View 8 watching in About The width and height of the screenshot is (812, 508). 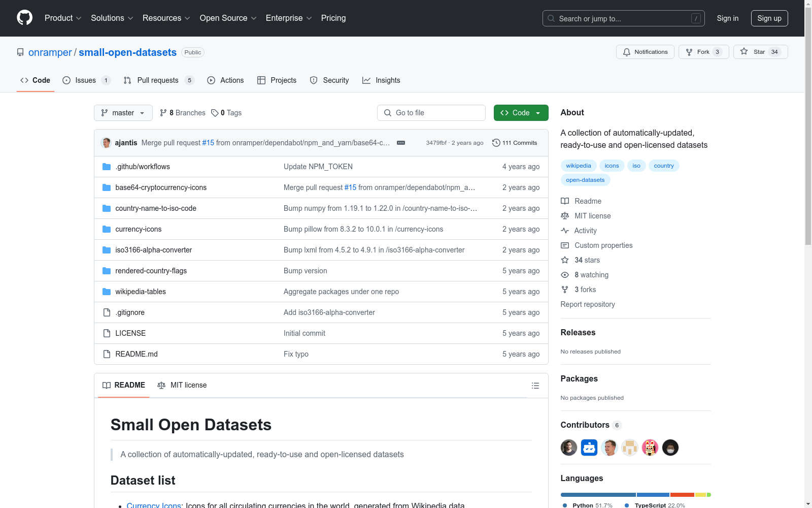coord(585,275)
